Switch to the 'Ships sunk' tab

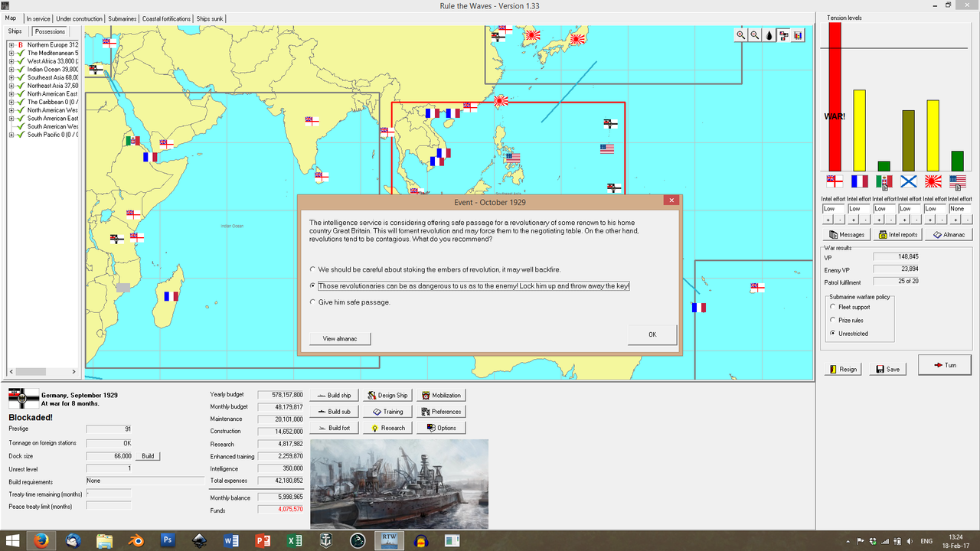point(209,18)
